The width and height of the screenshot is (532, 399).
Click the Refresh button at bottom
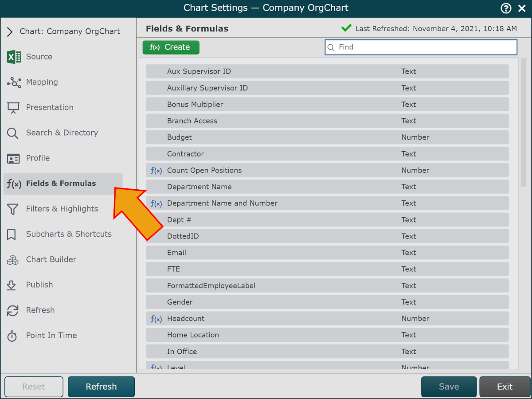coord(101,387)
